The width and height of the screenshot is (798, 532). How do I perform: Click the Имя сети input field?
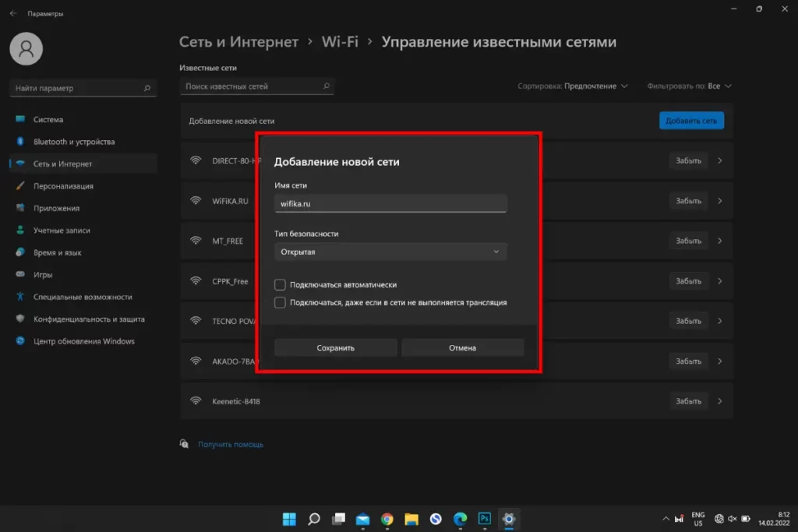[x=390, y=203]
